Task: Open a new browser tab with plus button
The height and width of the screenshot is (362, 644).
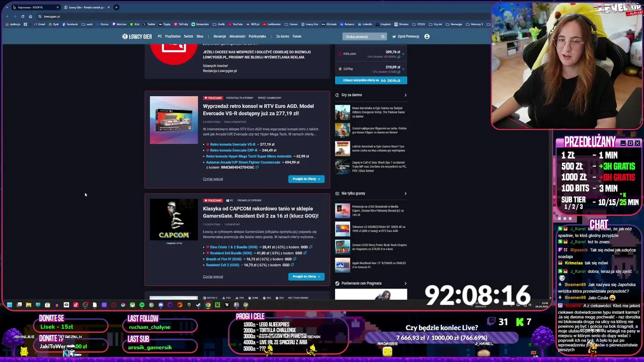Action: (116, 7)
